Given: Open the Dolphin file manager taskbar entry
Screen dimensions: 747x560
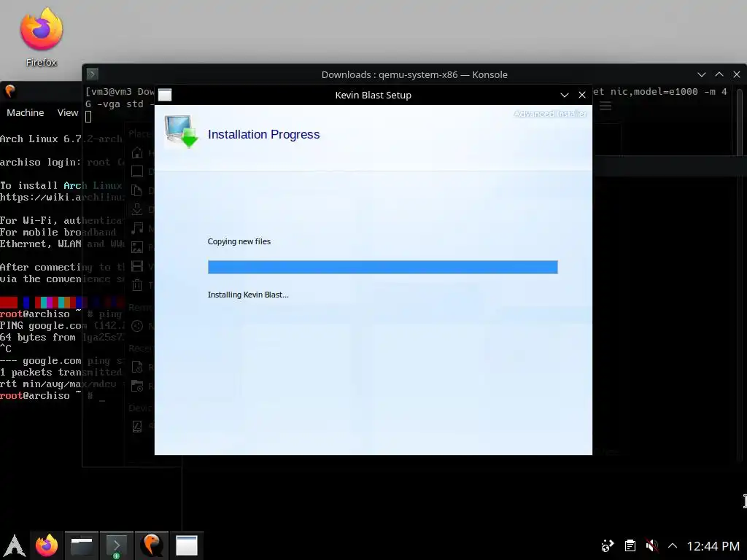Looking at the screenshot, I should pyautogui.click(x=82, y=545).
